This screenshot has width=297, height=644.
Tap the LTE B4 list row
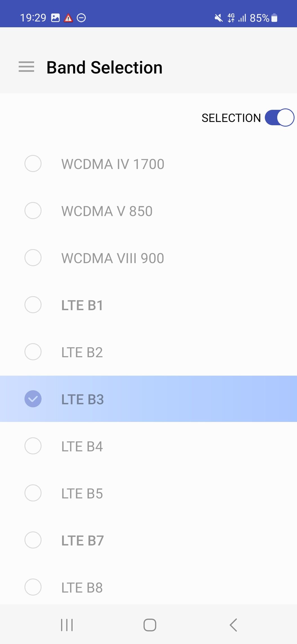tap(148, 446)
